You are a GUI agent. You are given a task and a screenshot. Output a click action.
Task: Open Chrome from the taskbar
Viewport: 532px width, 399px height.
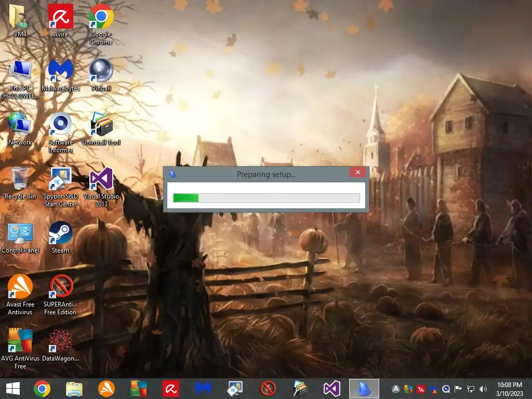point(42,389)
